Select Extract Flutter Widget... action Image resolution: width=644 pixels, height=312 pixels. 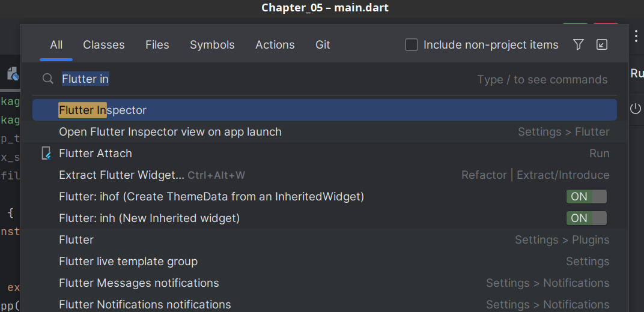point(324,175)
